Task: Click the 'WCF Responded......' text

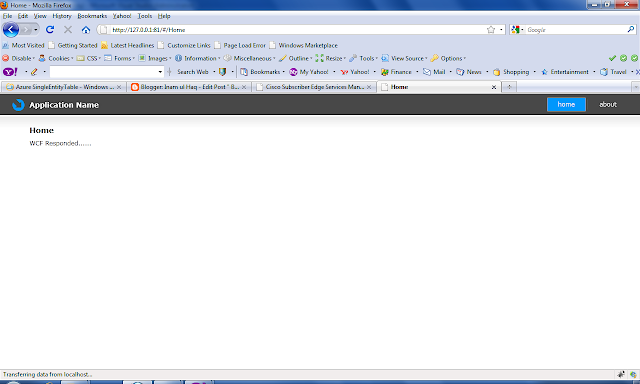Action: 60,143
